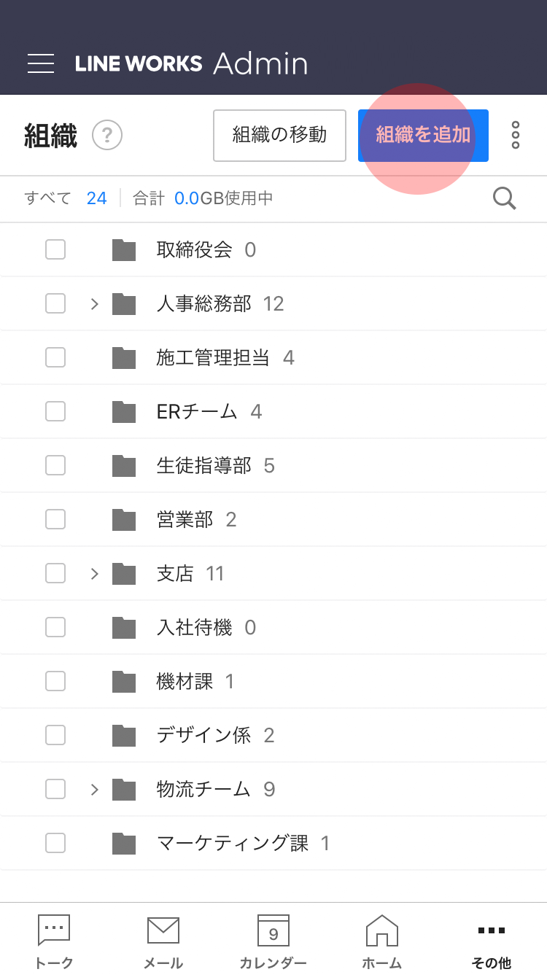This screenshot has height=980, width=547.
Task: Click the 組織を追加 button
Action: tap(423, 136)
